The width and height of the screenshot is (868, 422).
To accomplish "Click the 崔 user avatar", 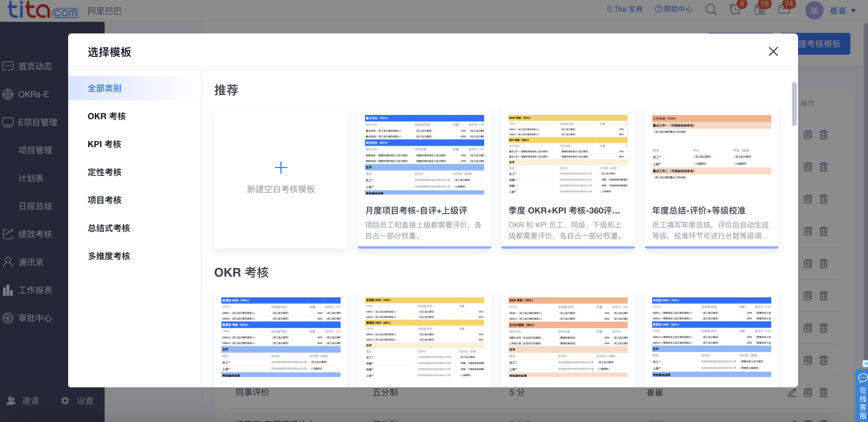I will coord(814,10).
